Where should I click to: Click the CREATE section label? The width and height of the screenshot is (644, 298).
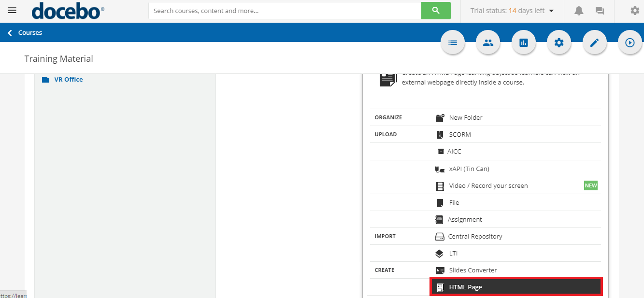pos(385,270)
